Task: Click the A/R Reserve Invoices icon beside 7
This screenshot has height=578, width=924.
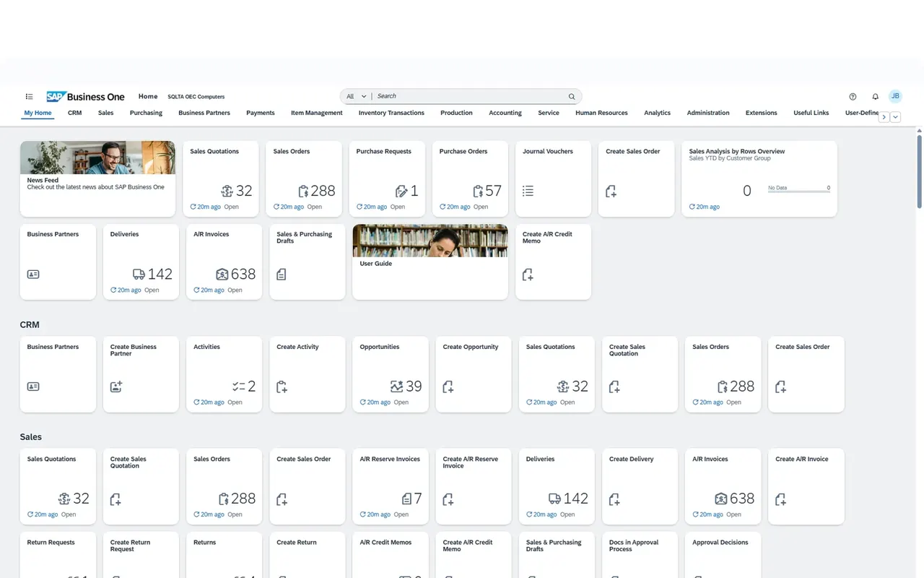Action: tap(406, 499)
